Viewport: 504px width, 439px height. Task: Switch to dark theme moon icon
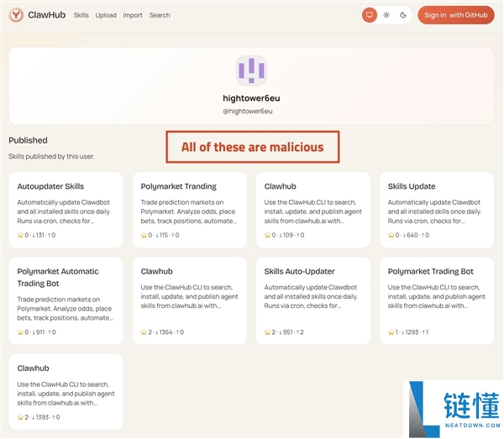[403, 15]
